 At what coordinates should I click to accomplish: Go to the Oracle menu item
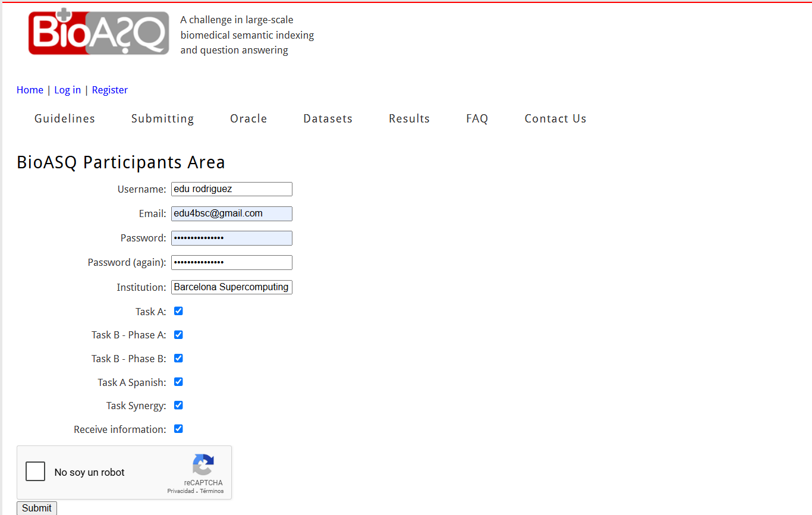(x=248, y=118)
